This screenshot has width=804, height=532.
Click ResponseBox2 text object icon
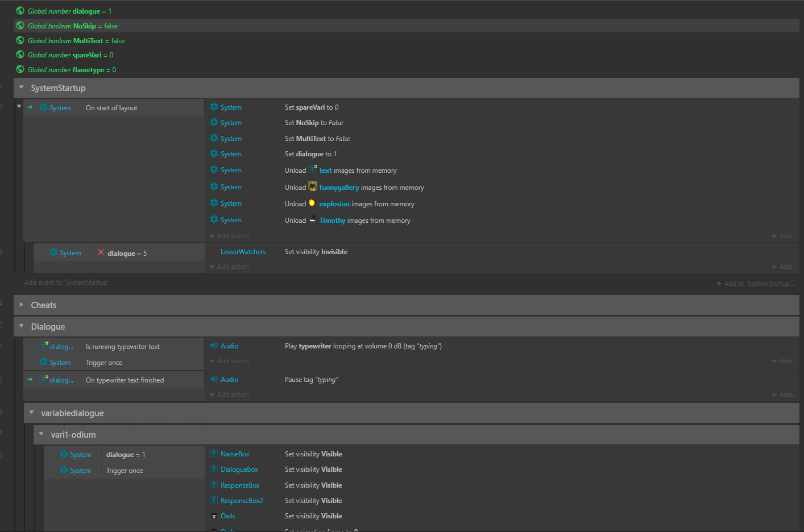tap(214, 500)
